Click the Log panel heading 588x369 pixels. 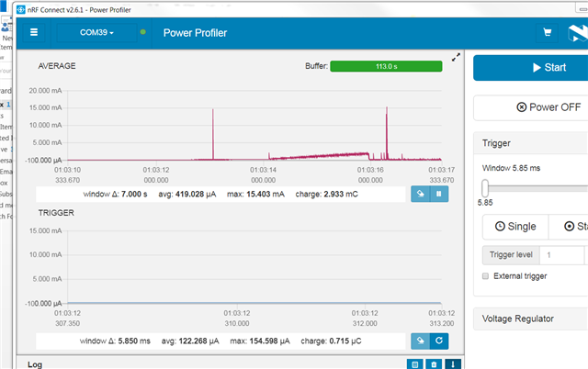click(x=35, y=364)
